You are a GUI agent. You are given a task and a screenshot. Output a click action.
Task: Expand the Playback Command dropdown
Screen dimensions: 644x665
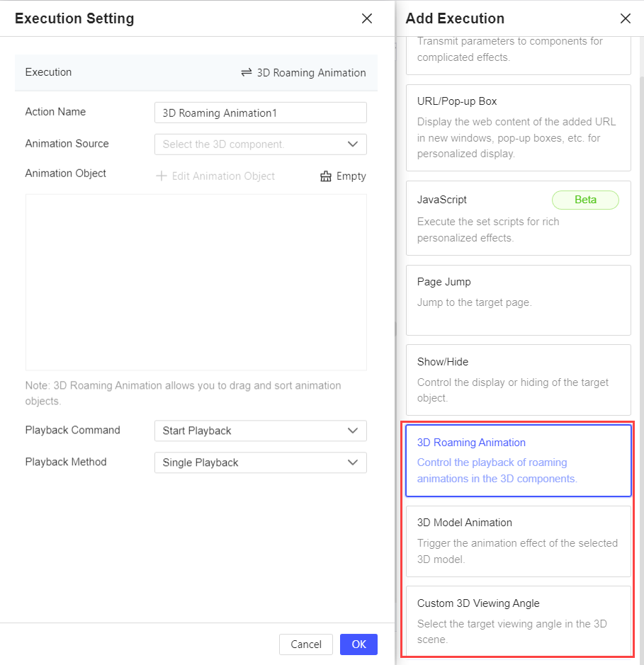[x=260, y=431]
